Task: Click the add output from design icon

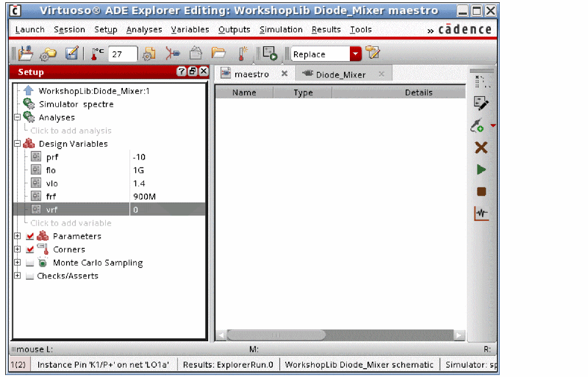Action: point(477,126)
